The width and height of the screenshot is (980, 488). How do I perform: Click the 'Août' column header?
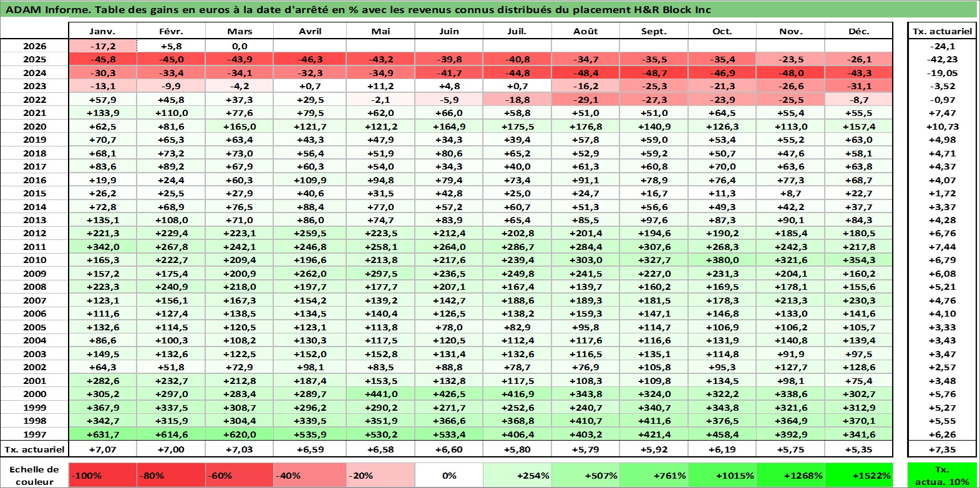tap(586, 31)
